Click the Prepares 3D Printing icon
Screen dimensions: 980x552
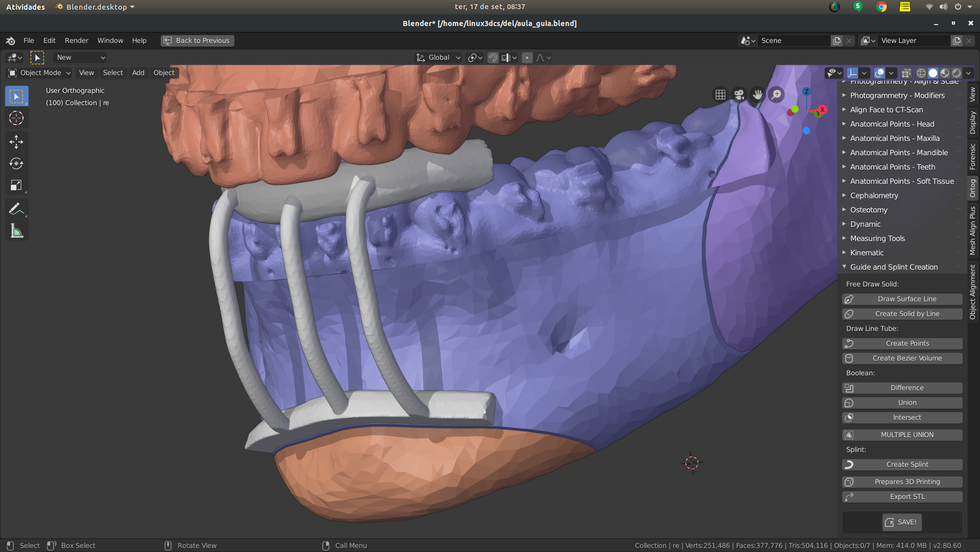click(x=849, y=482)
